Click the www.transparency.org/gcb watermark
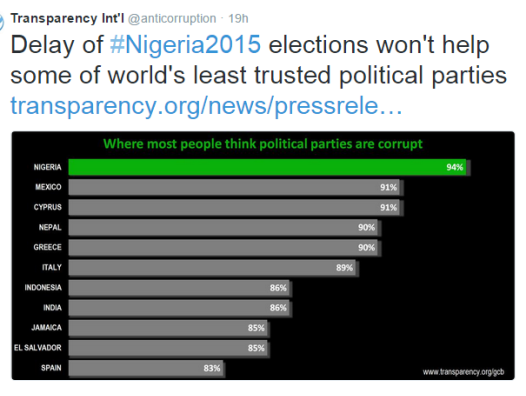 click(463, 372)
